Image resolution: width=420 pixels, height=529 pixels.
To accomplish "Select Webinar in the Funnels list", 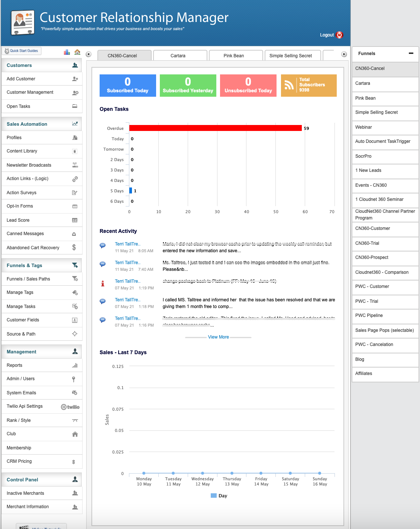I will 385,127.
